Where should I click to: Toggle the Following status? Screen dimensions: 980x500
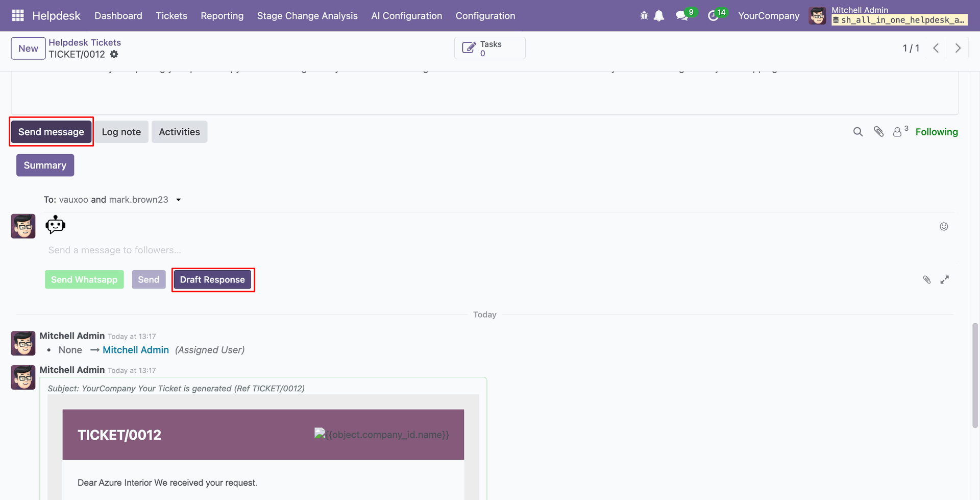pyautogui.click(x=937, y=132)
